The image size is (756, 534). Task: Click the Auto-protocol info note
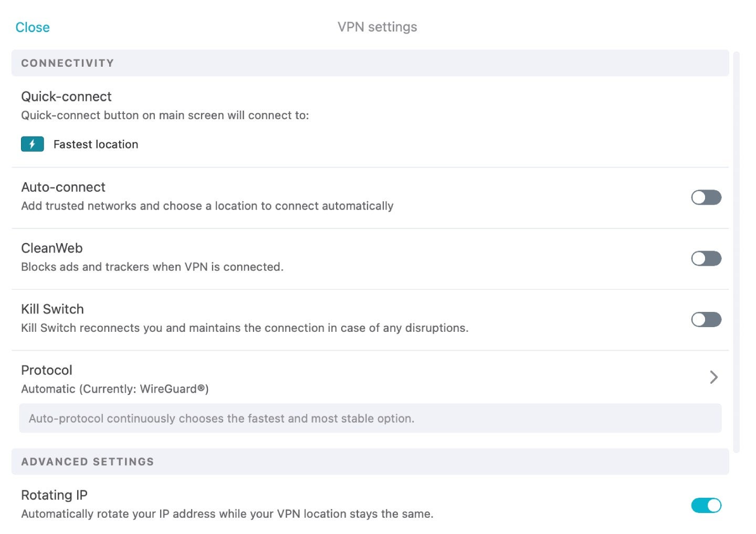point(370,418)
